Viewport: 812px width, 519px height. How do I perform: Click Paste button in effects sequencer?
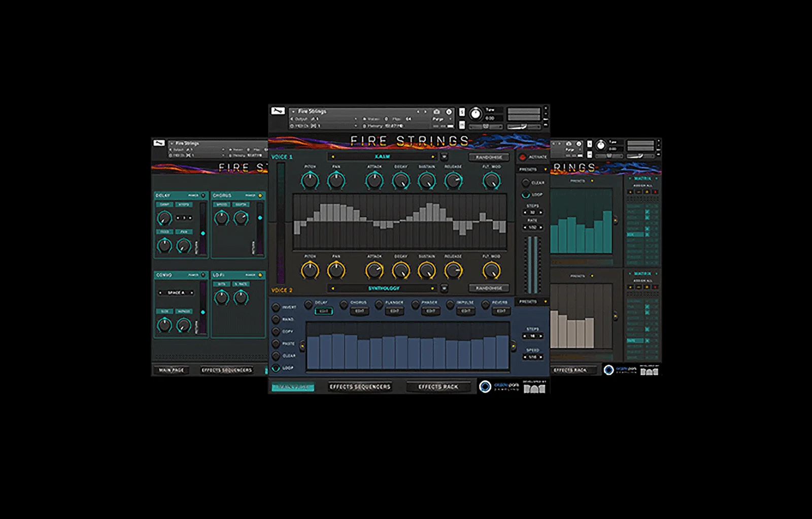[x=276, y=344]
